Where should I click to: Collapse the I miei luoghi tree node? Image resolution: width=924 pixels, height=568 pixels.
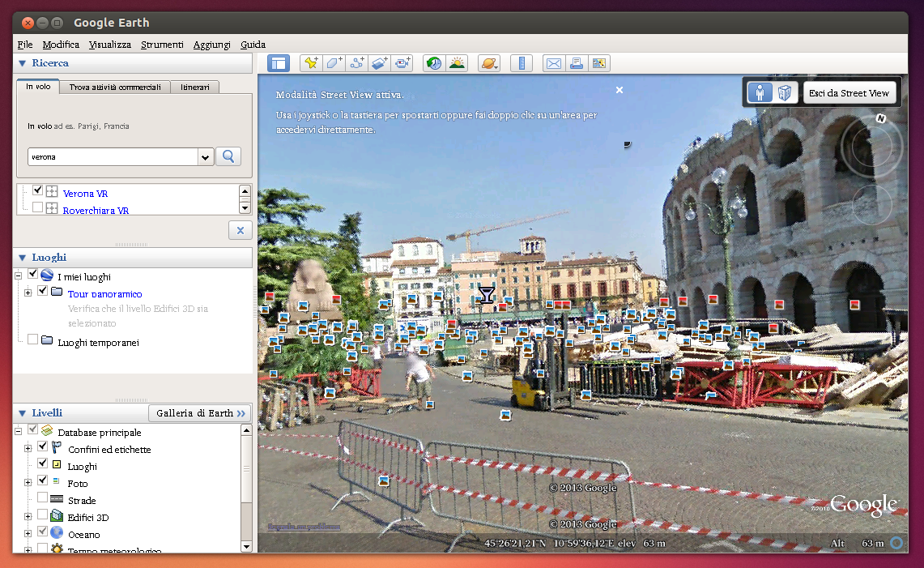click(x=19, y=275)
